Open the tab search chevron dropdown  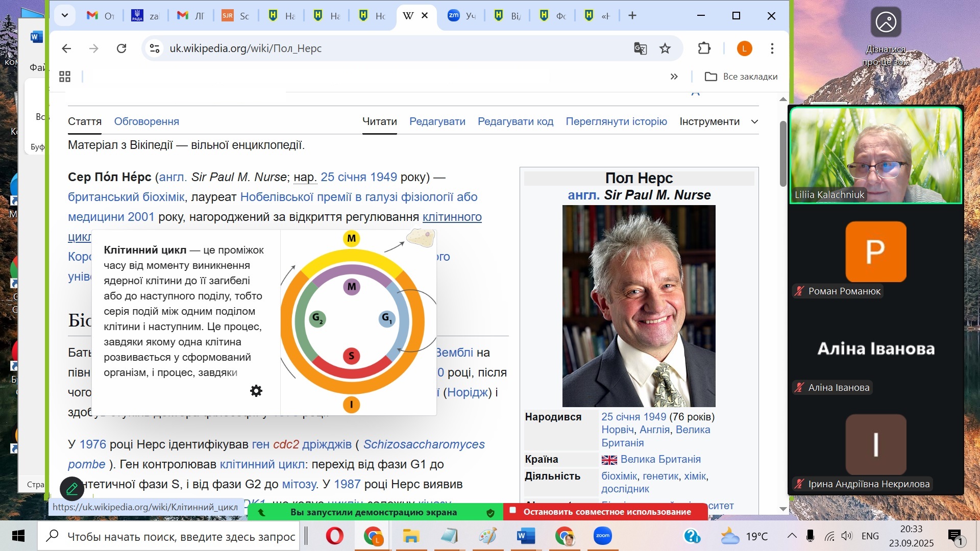(65, 15)
